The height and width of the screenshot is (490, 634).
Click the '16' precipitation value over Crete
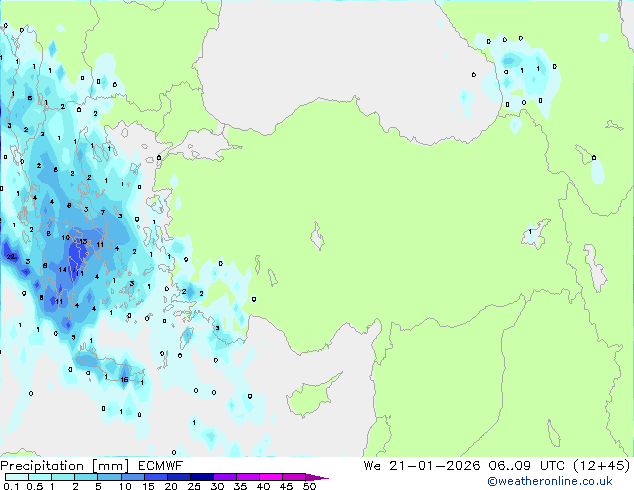tap(124, 379)
